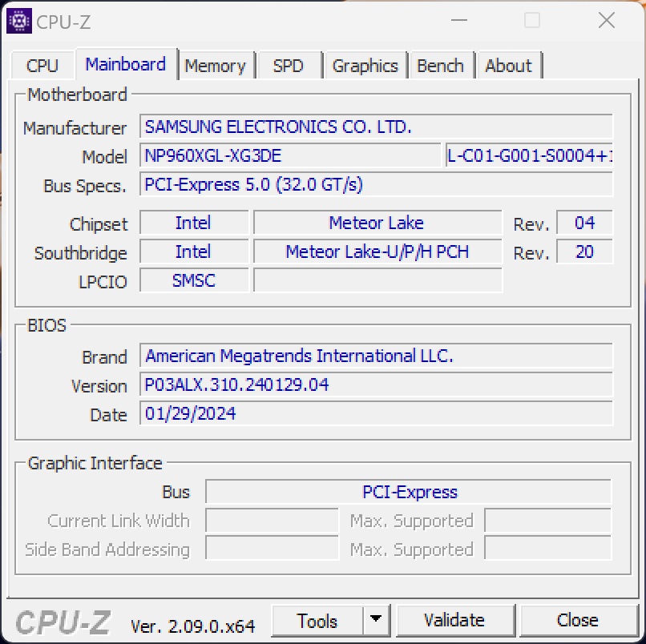Viewport: 646px width, 644px height.
Task: Click BIOS date 01/29/2024
Action: coord(376,413)
